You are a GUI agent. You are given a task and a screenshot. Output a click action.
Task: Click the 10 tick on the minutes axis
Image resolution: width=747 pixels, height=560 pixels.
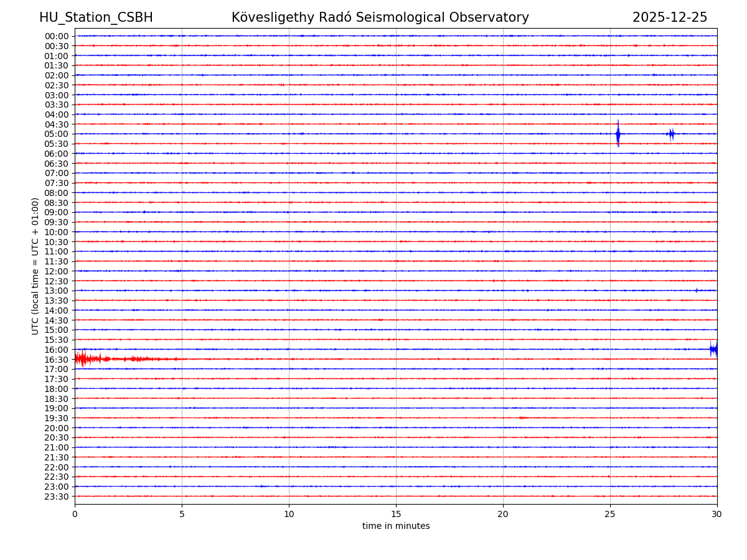289,515
